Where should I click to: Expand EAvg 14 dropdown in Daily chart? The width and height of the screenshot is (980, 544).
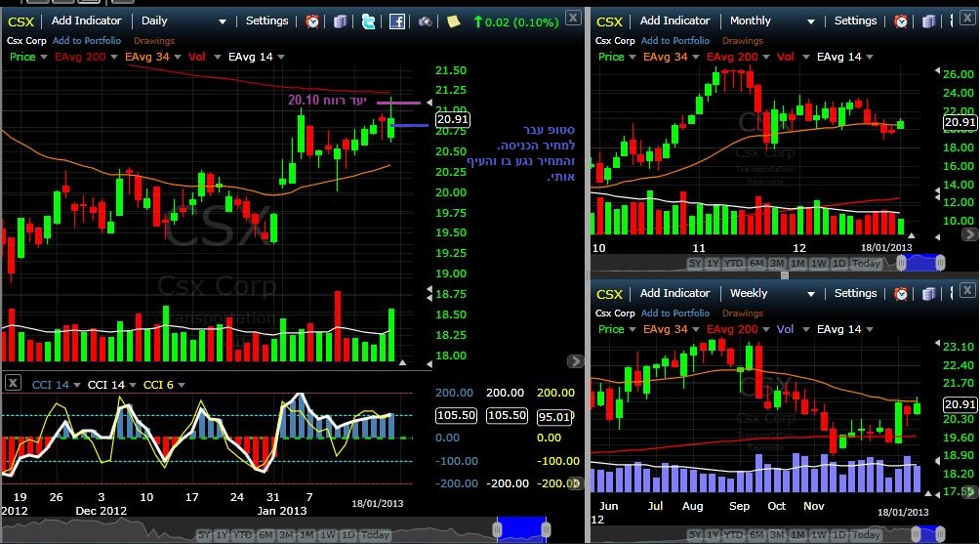[x=281, y=57]
